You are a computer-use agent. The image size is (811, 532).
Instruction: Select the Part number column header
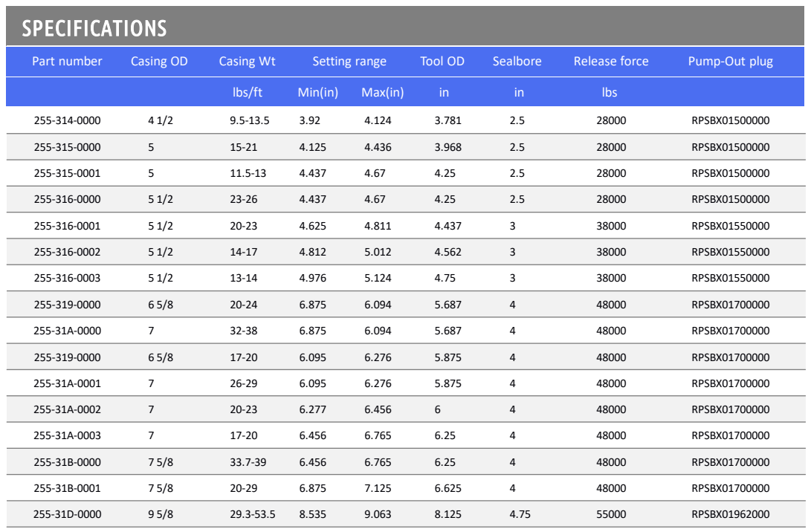click(67, 61)
